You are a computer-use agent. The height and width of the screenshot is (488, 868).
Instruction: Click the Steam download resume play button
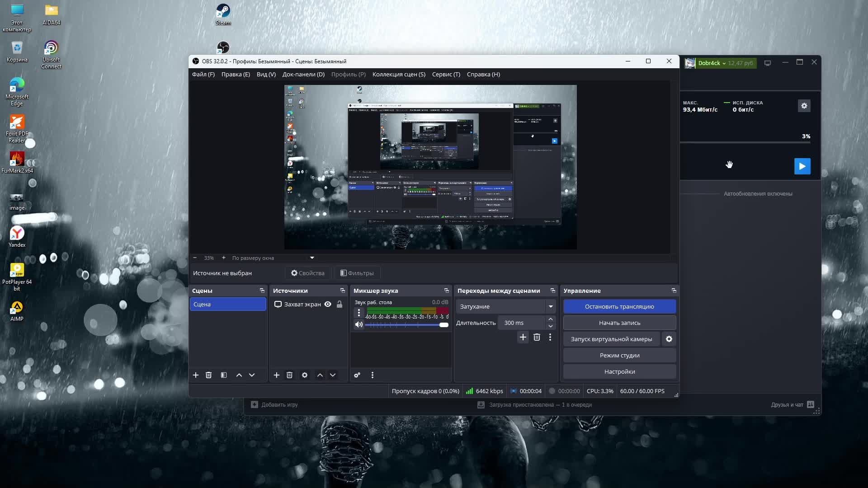click(802, 166)
